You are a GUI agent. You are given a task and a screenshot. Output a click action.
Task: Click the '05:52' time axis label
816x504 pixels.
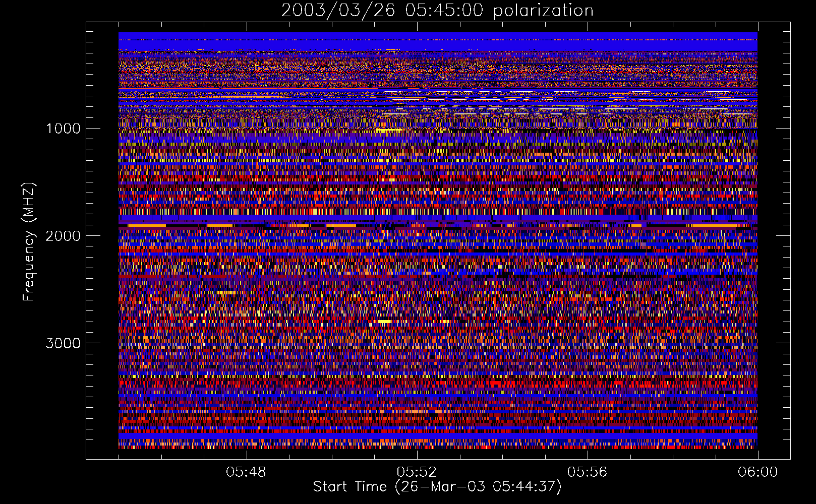[x=417, y=472]
